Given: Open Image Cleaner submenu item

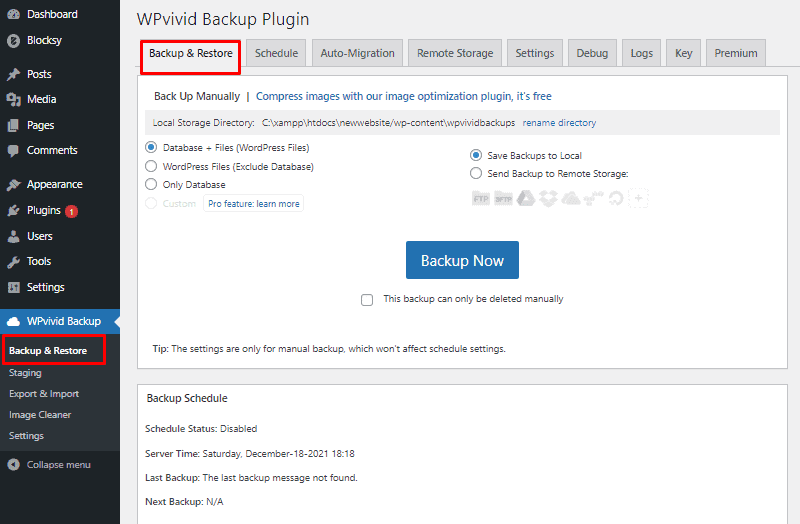Looking at the screenshot, I should click(40, 415).
